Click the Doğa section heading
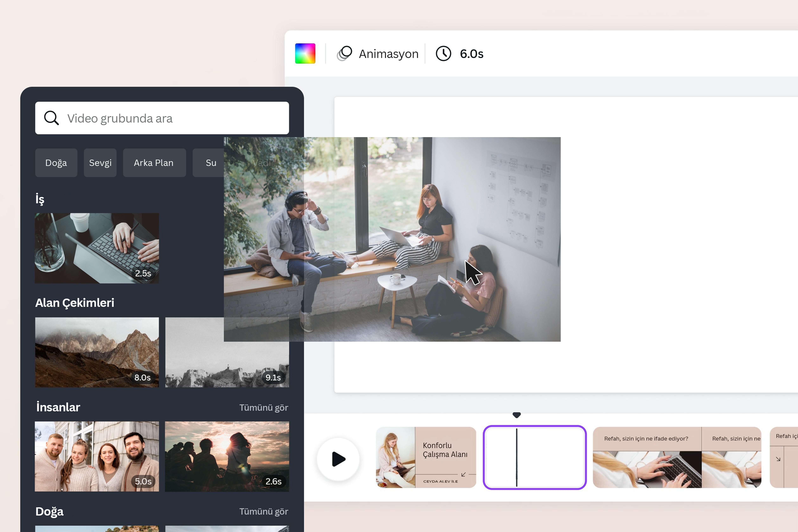The width and height of the screenshot is (798, 532). [50, 511]
